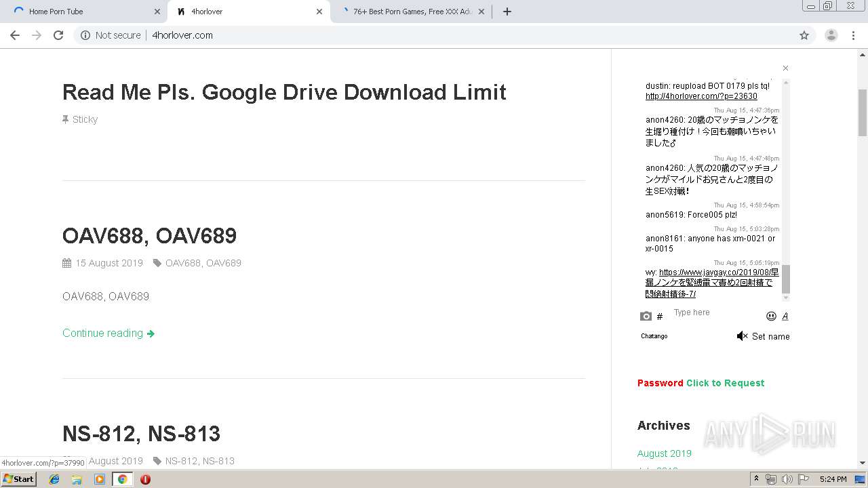
Task: Click the OAV689 tag link
Action: click(224, 263)
